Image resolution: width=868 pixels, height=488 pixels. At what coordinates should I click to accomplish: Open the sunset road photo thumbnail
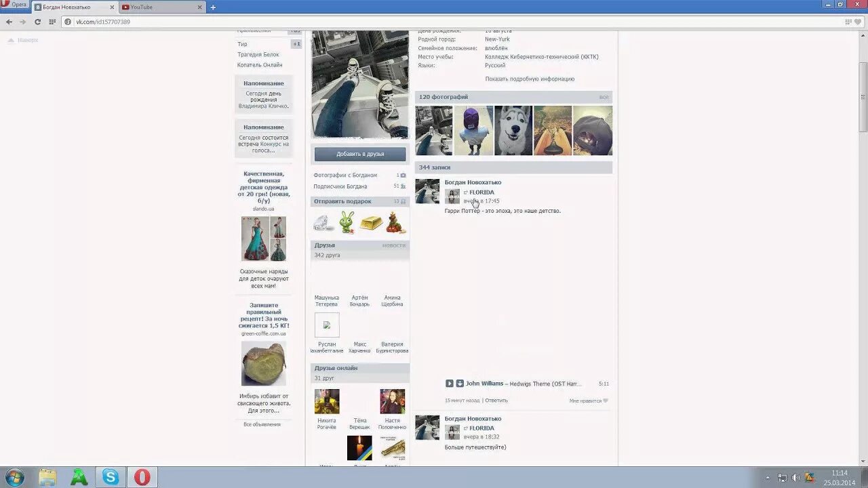[x=553, y=131]
